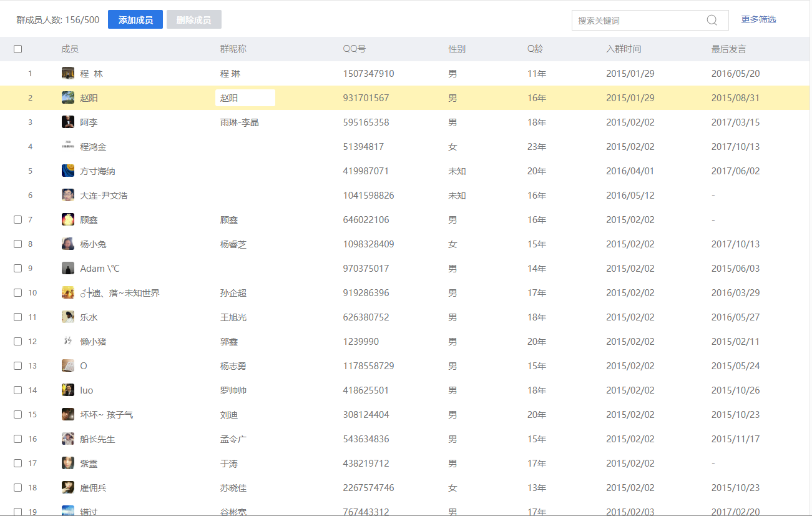Sort by the 性别 column header
The width and height of the screenshot is (812, 516).
(x=457, y=49)
